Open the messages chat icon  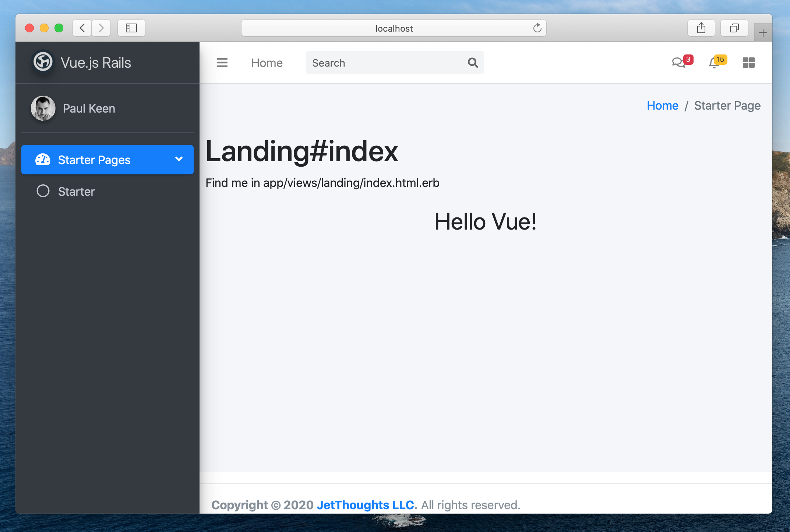tap(678, 63)
